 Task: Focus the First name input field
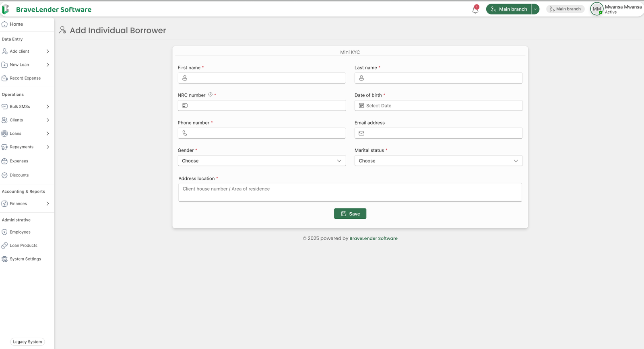click(262, 78)
